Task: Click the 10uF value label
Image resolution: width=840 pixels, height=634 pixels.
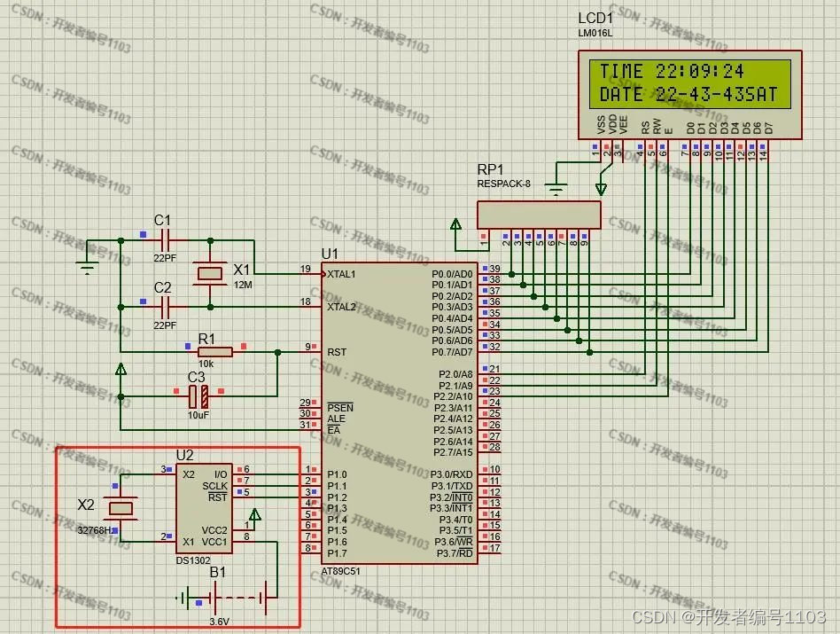Action: [198, 415]
